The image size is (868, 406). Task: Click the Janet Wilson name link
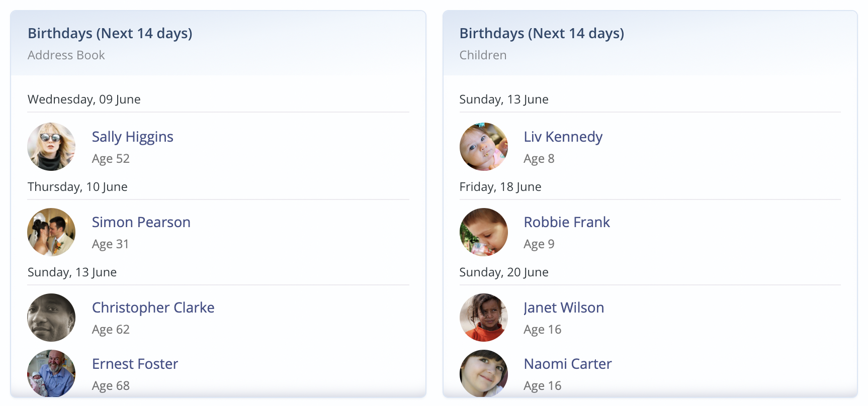[x=563, y=308]
